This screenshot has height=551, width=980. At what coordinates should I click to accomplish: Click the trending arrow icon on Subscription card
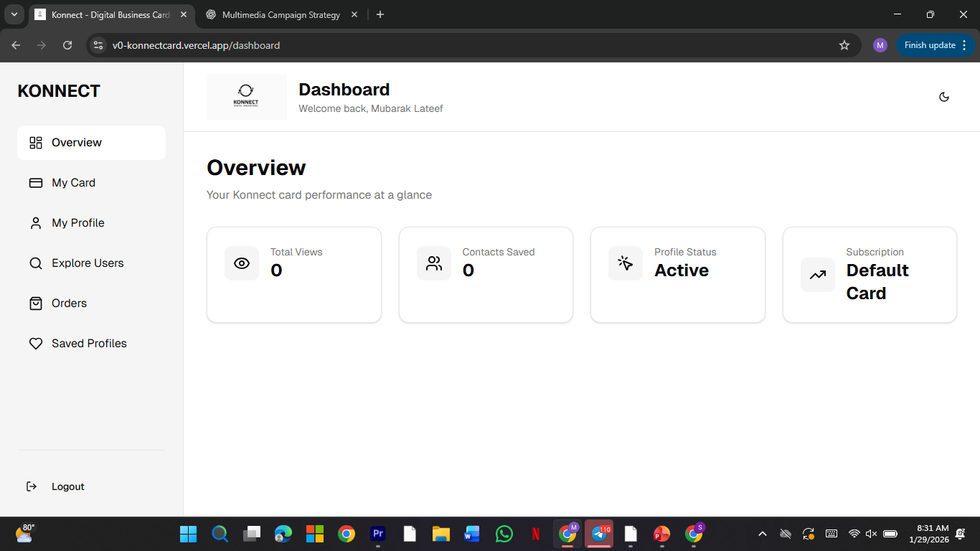coord(817,275)
